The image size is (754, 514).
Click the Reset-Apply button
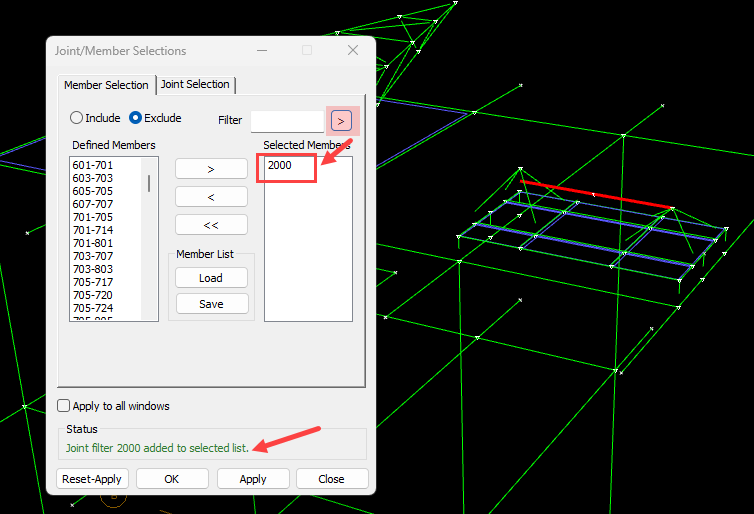[92, 479]
